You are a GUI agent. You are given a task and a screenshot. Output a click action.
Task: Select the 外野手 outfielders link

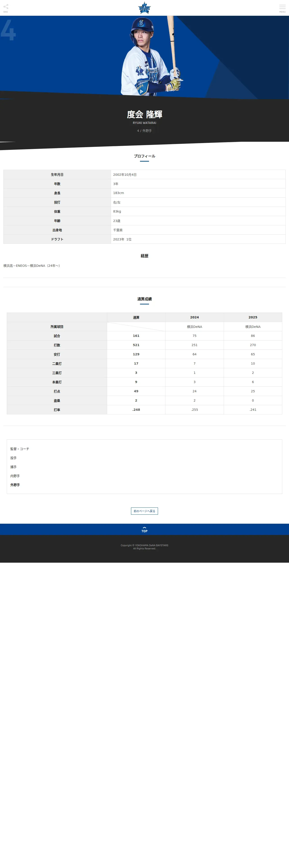pyautogui.click(x=15, y=485)
